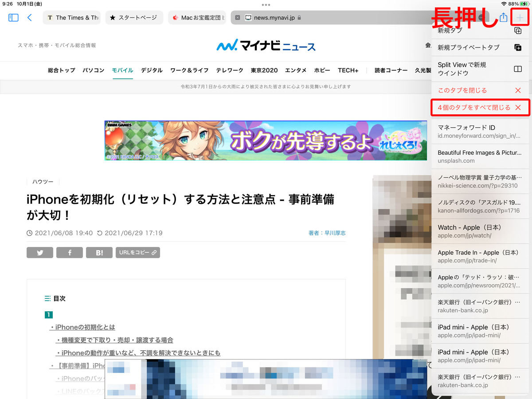Open 読者コーナー navigation item
This screenshot has height=399, width=532.
point(391,70)
